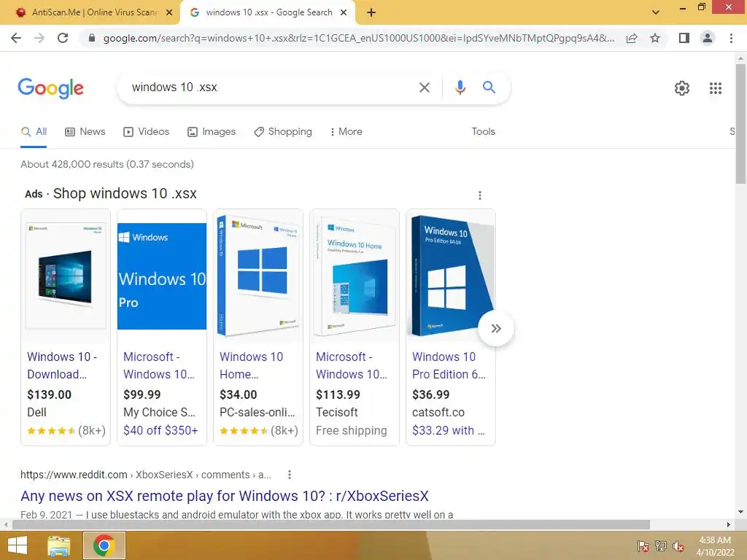Click the browser forward arrow
This screenshot has height=560, width=747.
39,38
